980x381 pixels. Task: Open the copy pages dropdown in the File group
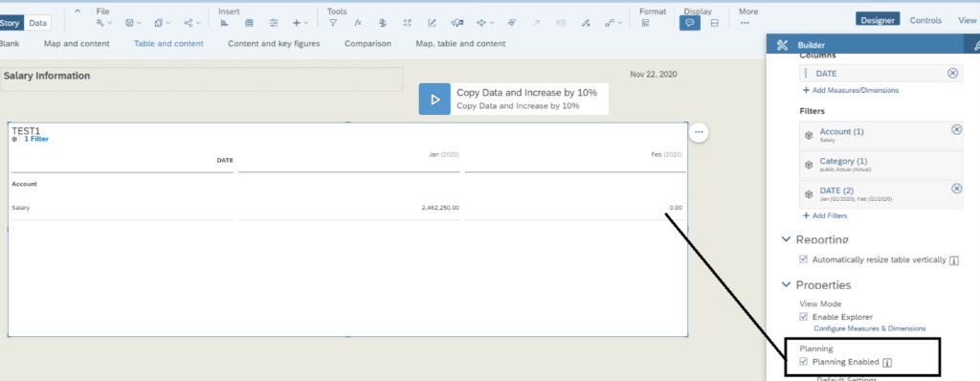(163, 23)
